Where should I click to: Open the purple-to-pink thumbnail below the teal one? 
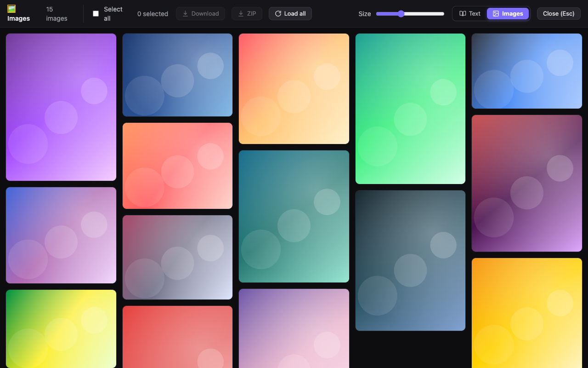294,328
